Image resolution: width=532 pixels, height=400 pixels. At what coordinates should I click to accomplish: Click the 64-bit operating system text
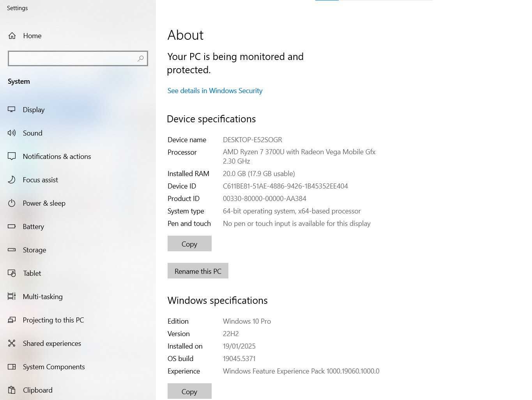(292, 211)
